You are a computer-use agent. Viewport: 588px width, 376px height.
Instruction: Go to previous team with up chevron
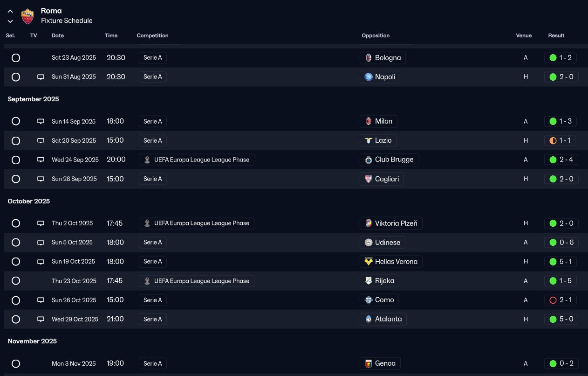coord(10,11)
